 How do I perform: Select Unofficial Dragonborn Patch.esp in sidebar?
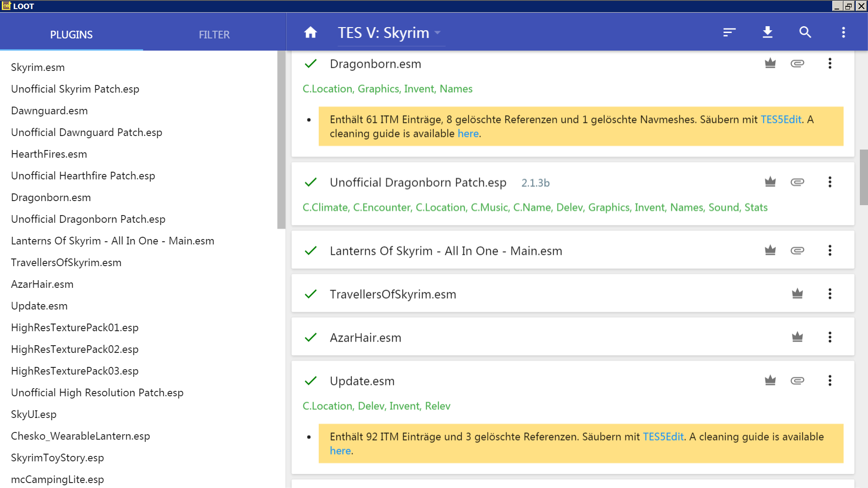[x=88, y=219]
